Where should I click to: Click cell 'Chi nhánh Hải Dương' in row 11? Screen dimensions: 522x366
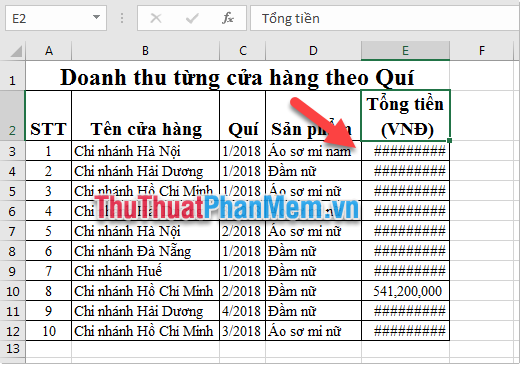[x=145, y=311]
